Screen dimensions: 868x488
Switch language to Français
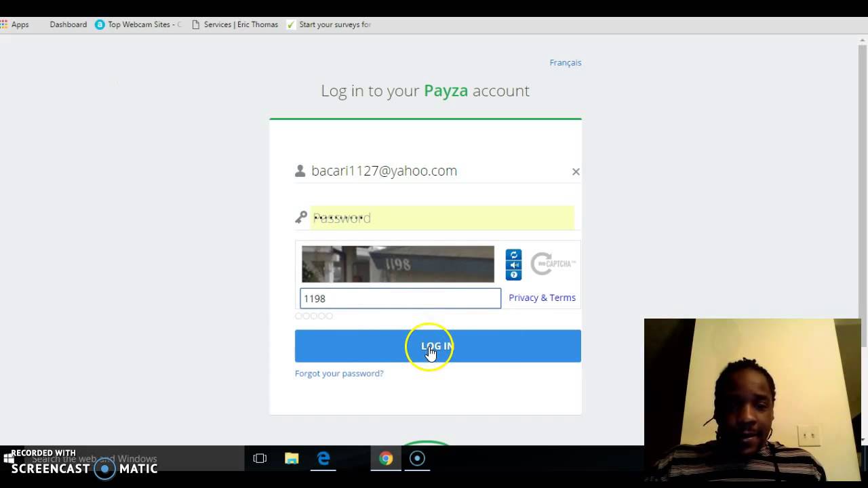coord(566,62)
